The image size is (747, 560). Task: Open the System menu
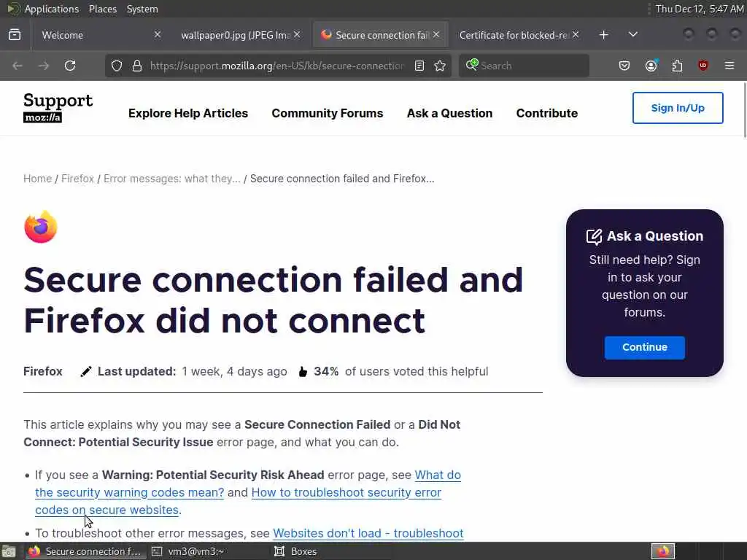pyautogui.click(x=142, y=9)
